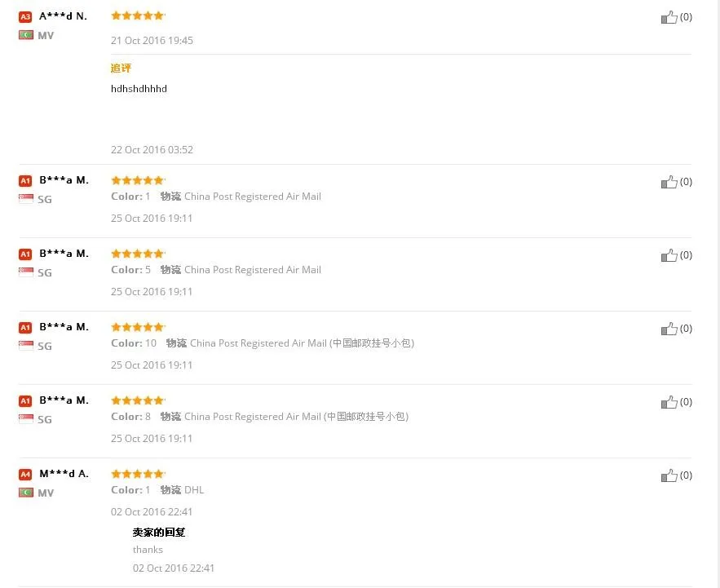Open reviewer name A***d N.
720x588 pixels.
pyautogui.click(x=63, y=16)
